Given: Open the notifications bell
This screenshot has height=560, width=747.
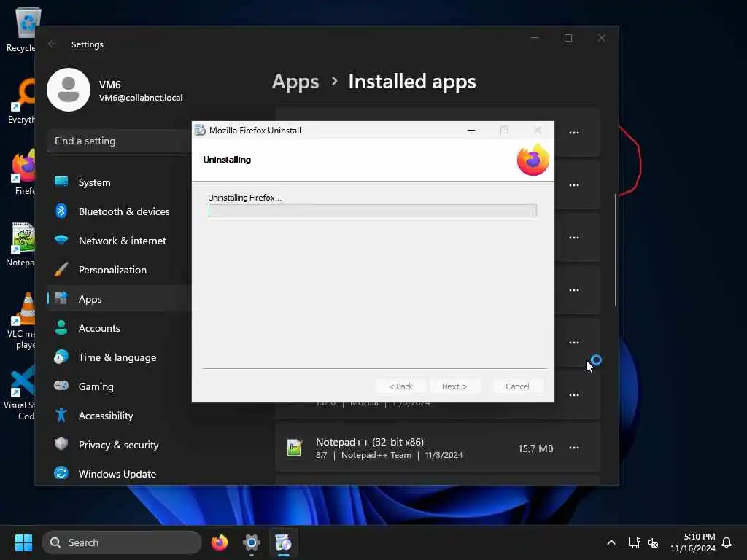Looking at the screenshot, I should pos(727,542).
